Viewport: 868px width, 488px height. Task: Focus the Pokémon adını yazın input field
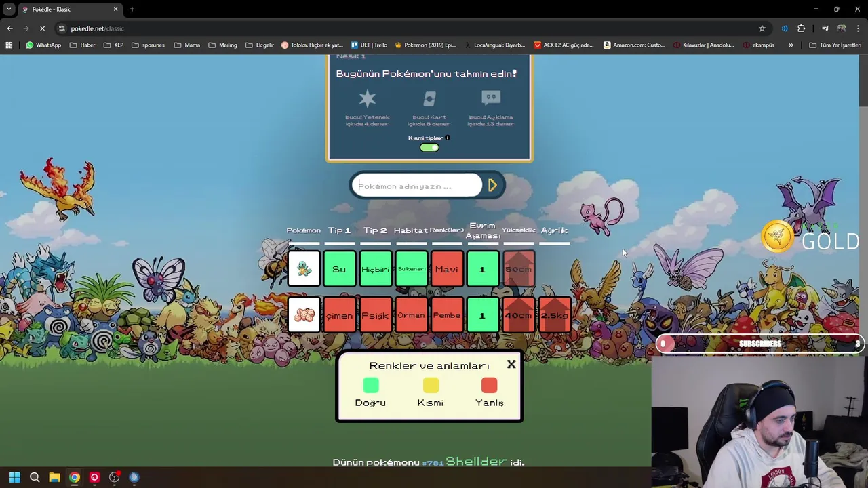pyautogui.click(x=417, y=186)
